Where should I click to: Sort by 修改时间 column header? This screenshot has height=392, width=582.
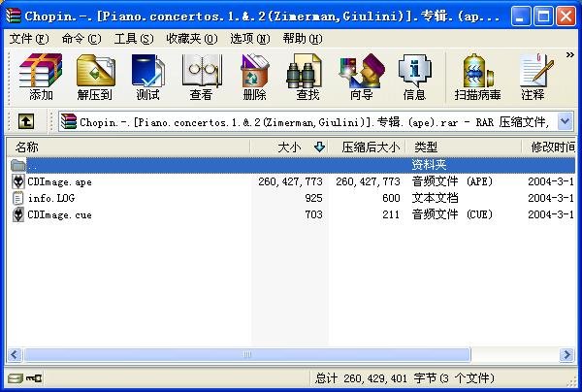[x=549, y=147]
